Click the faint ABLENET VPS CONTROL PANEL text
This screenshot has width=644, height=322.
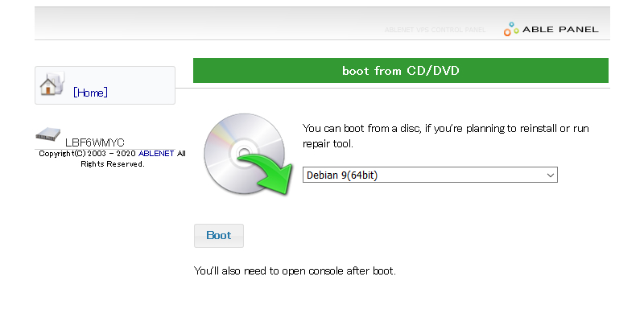[x=435, y=31]
